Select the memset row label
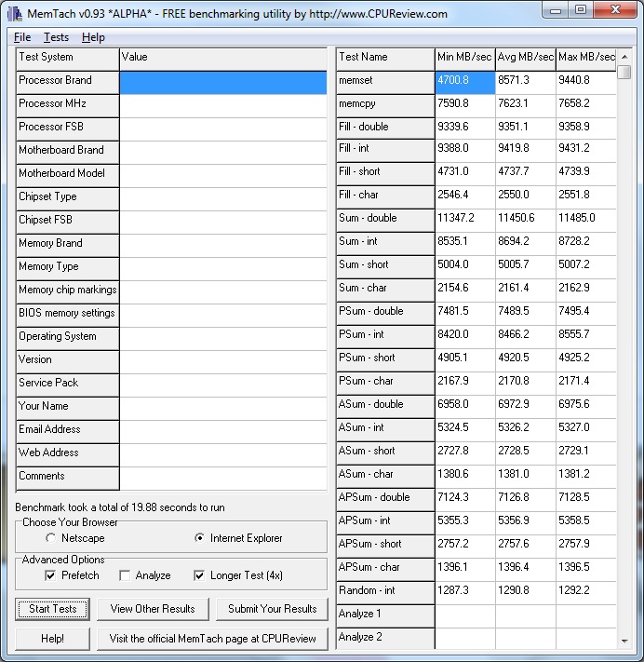Image resolution: width=644 pixels, height=662 pixels. click(385, 82)
